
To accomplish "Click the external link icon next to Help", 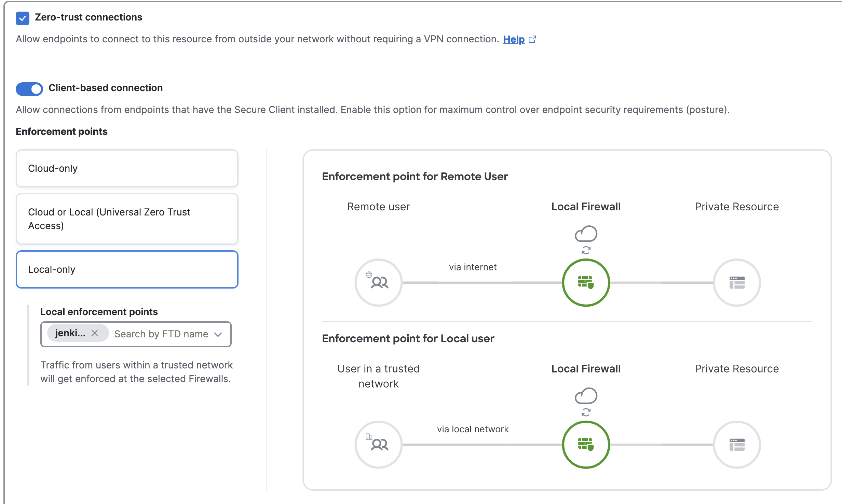I will [532, 39].
